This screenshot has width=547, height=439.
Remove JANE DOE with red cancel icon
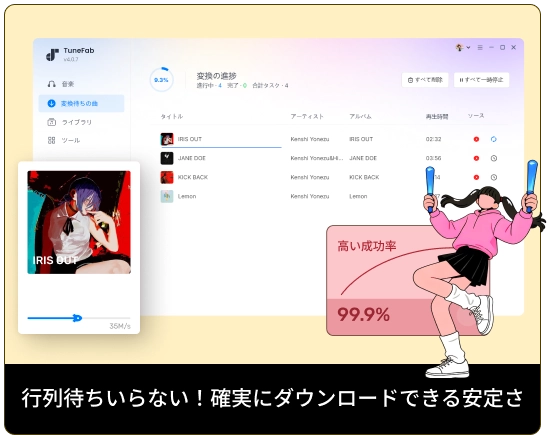[476, 158]
